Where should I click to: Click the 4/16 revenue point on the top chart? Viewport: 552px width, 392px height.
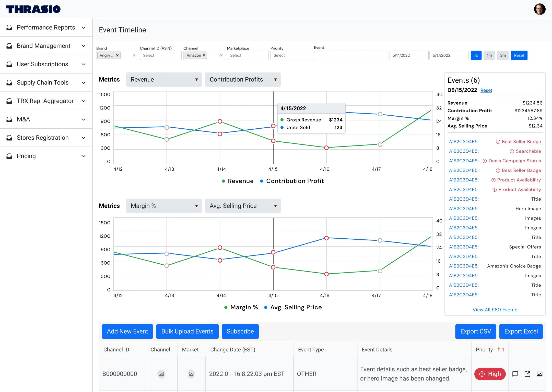tap(326, 148)
